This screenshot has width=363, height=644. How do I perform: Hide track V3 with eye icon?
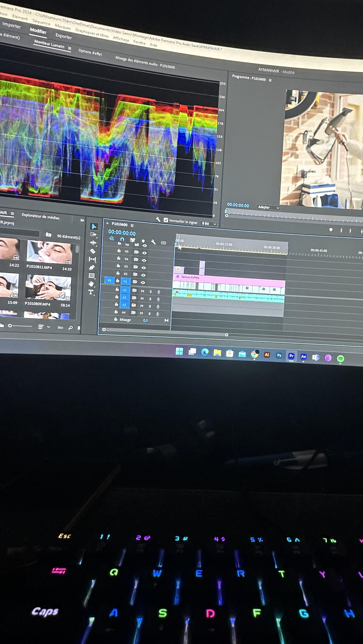pyautogui.click(x=144, y=268)
